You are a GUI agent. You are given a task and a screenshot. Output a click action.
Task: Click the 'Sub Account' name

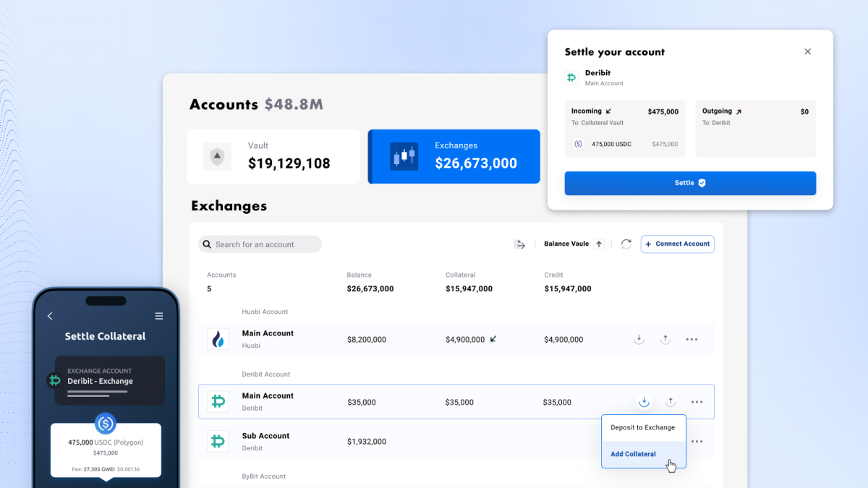coord(265,436)
